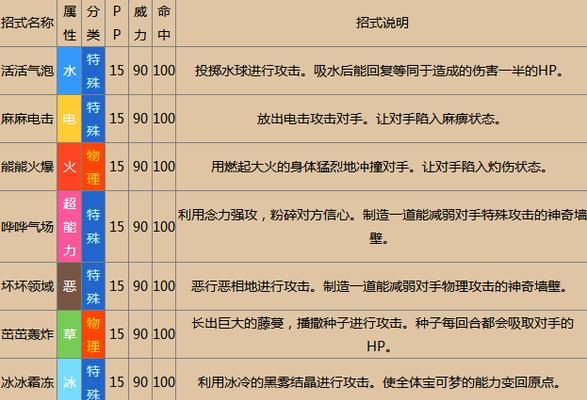Select the blue 水 type badge

(69, 70)
